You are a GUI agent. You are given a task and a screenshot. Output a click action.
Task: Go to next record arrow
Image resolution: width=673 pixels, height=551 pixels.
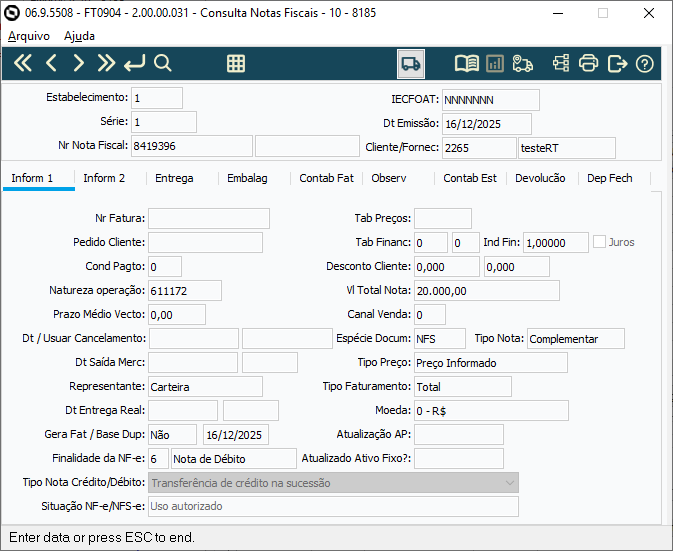[x=79, y=64]
